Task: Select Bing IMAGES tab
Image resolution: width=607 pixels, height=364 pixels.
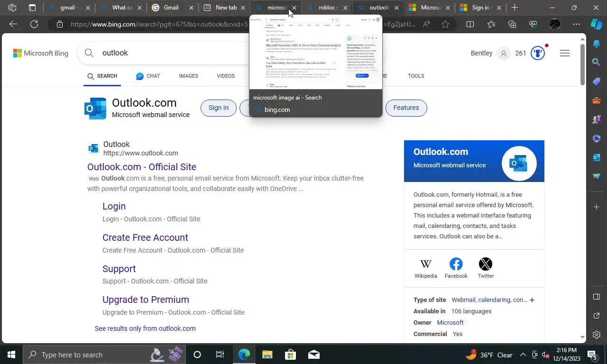Action: [188, 76]
